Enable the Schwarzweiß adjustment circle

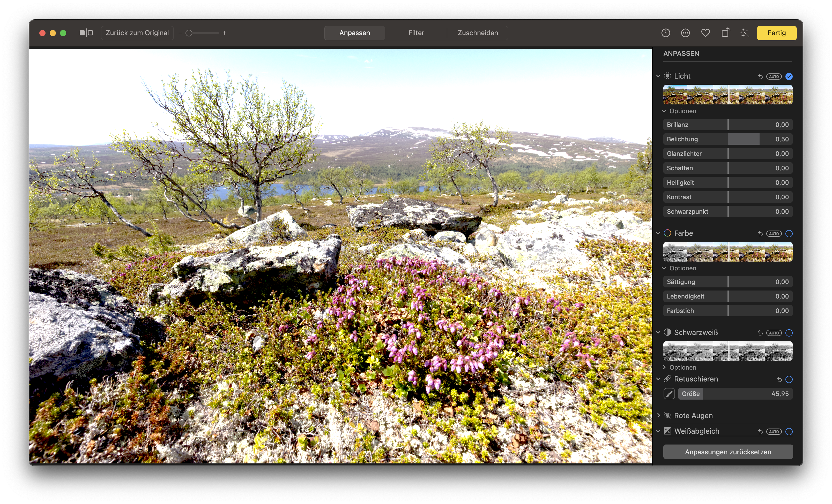[x=789, y=333]
